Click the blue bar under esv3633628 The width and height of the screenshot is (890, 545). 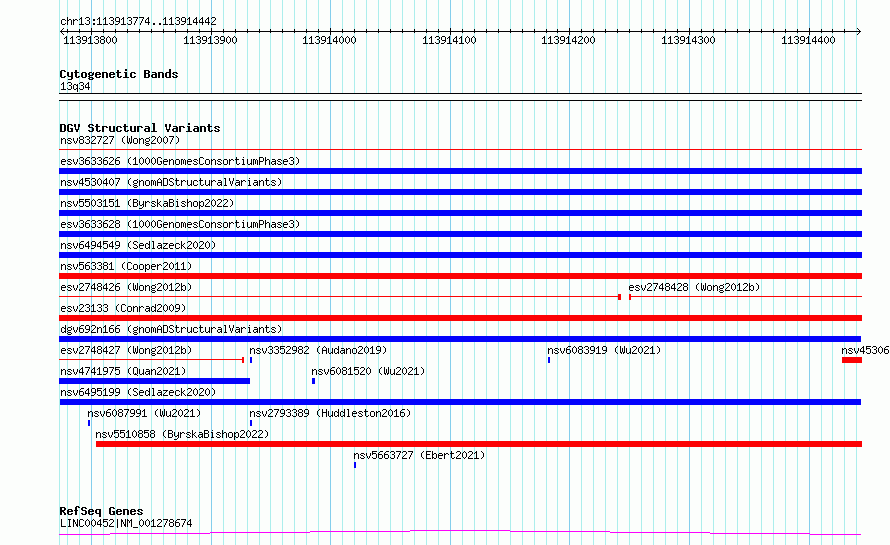pos(460,234)
